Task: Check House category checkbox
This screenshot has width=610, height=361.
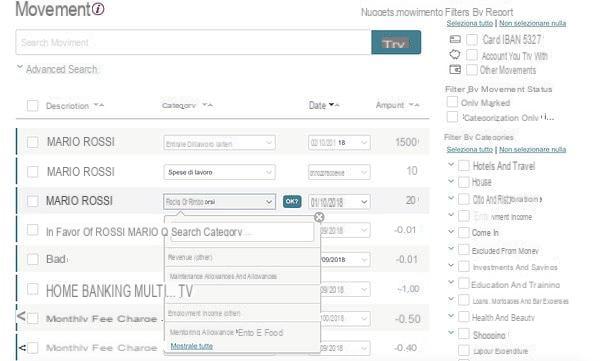Action: 464,182
